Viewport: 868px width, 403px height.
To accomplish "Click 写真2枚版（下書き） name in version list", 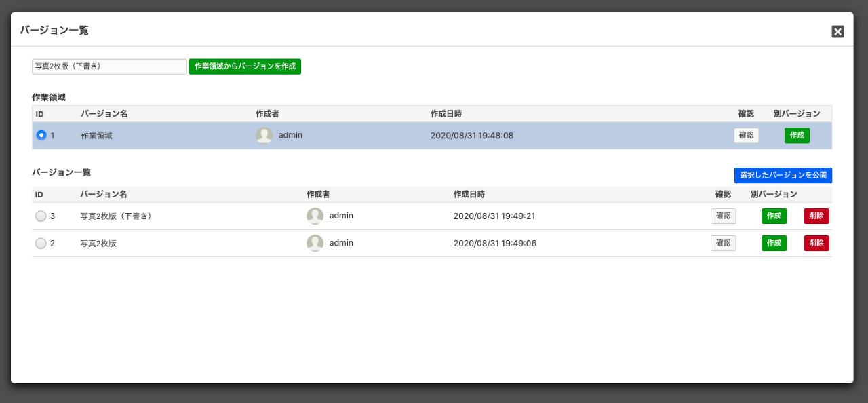I will (115, 216).
